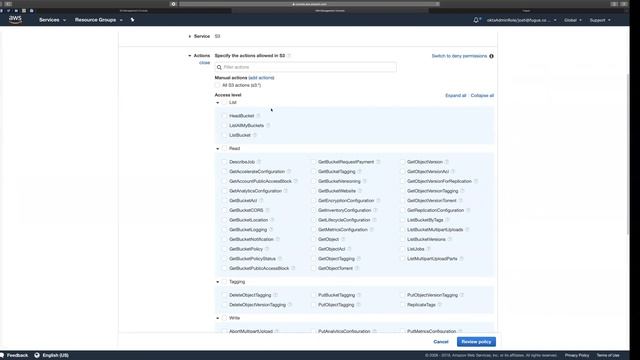The height and width of the screenshot is (360, 640).
Task: Tick the HeadBucket action checkbox
Action: (224, 116)
